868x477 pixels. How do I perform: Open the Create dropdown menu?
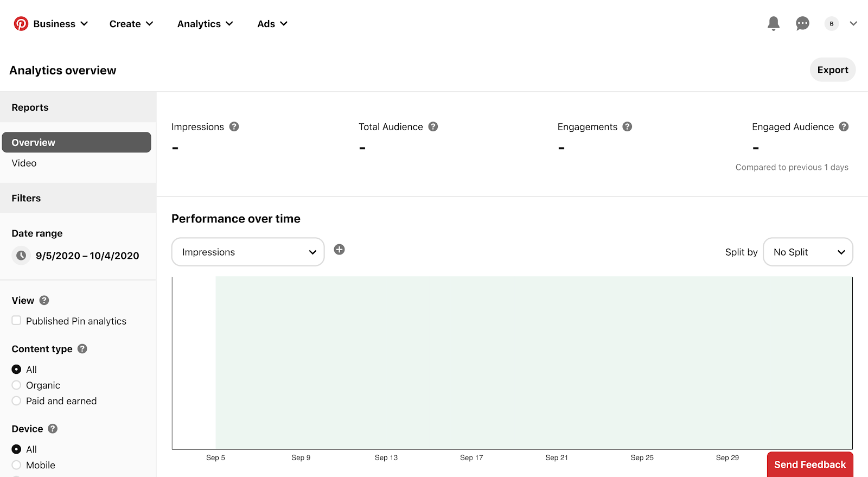pyautogui.click(x=131, y=24)
